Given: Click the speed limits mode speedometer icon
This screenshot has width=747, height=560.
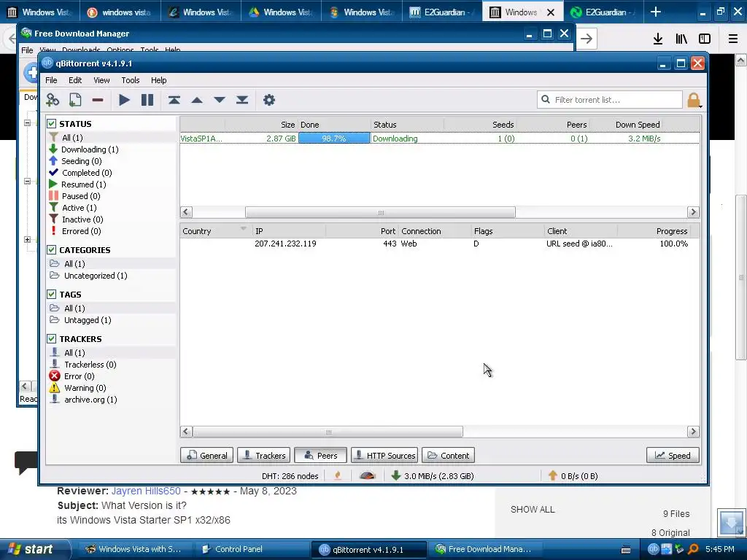Looking at the screenshot, I should tap(368, 475).
